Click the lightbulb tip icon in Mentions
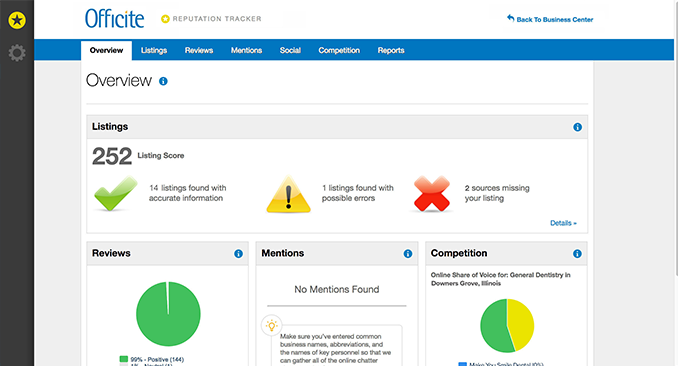Viewport: 678px width, 366px height. pos(272,325)
